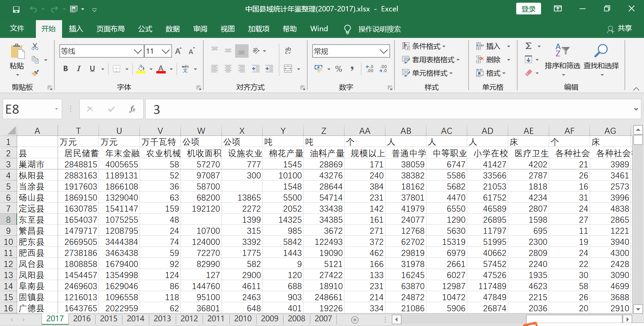The width and height of the screenshot is (644, 326).
Task: Expand the number format dropdown
Action: [x=383, y=51]
